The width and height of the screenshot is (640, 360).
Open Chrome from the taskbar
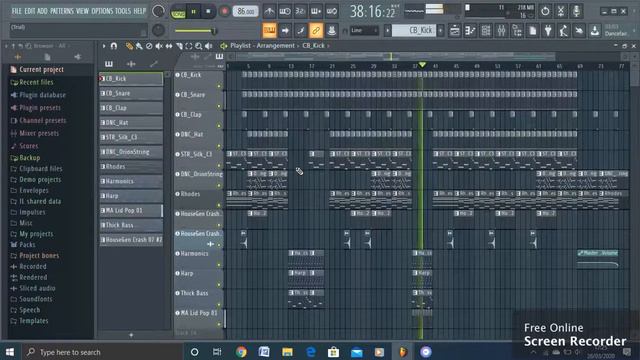[241, 352]
